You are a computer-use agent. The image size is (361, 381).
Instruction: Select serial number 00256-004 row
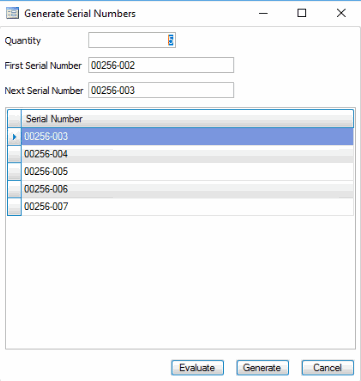pos(187,154)
